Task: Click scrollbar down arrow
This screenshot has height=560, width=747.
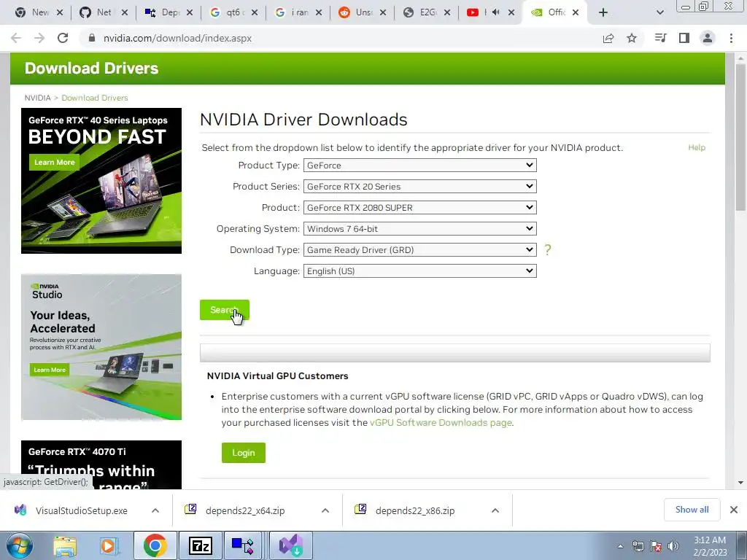Action: (740, 483)
